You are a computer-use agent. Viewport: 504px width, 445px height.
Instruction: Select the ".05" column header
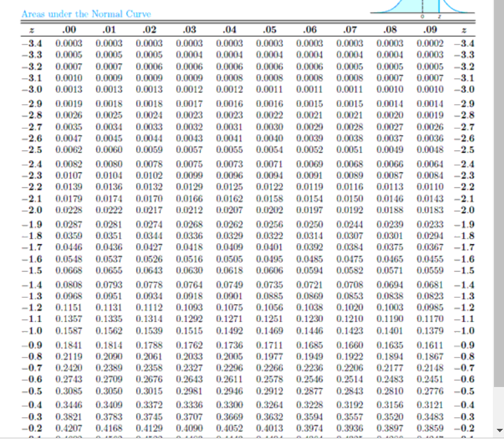(x=269, y=30)
